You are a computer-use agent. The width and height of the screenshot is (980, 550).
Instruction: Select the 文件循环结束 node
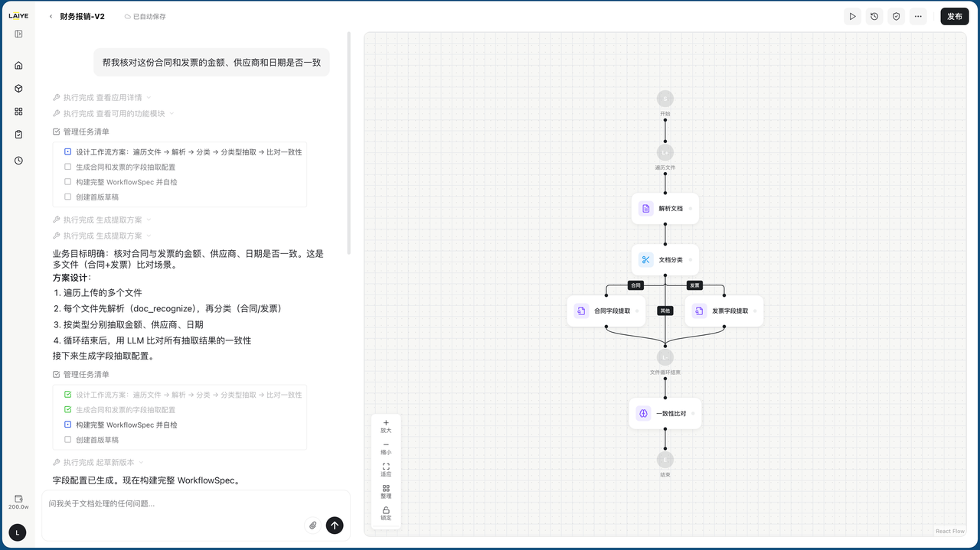coord(665,357)
